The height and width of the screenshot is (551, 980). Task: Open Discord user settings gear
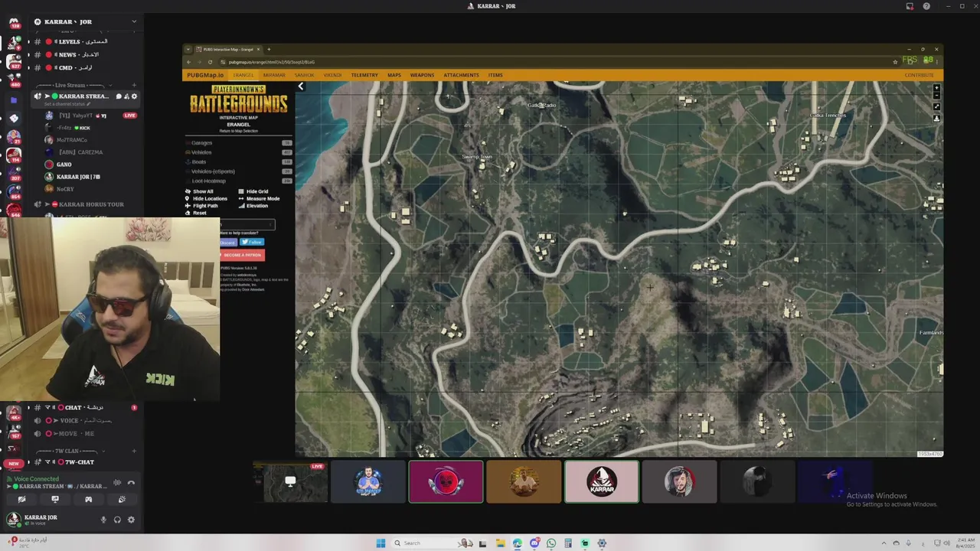coord(131,520)
